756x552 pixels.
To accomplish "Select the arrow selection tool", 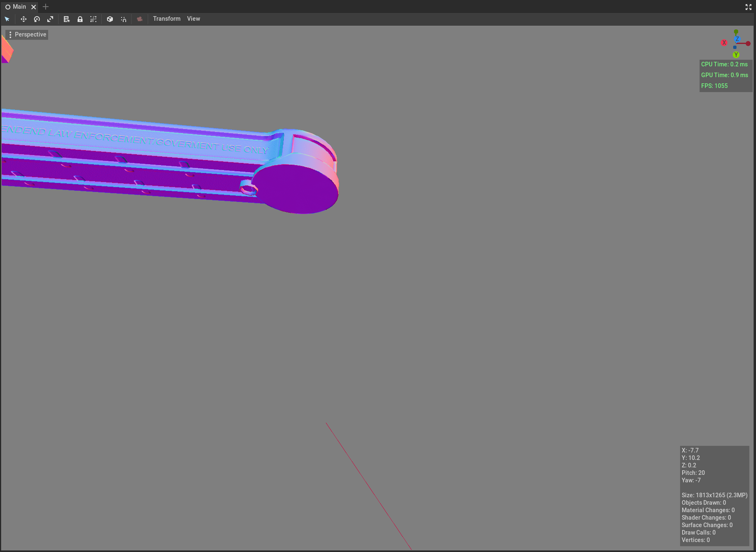I will [x=7, y=19].
